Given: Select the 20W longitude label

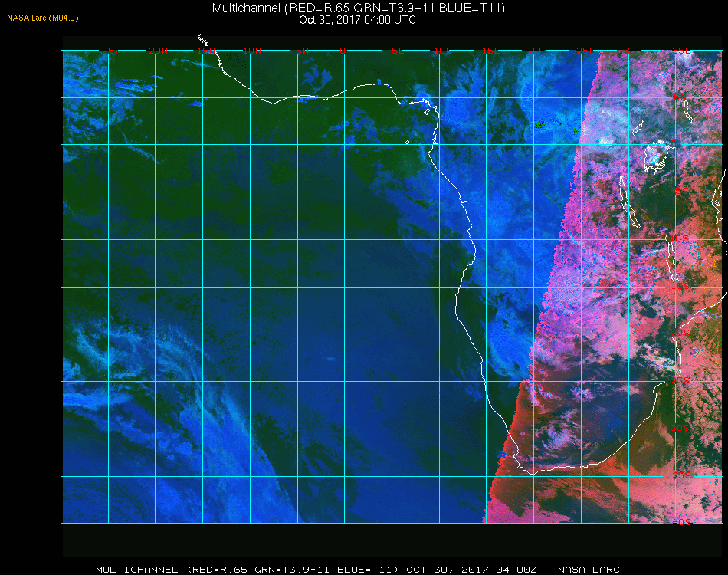Looking at the screenshot, I should (x=159, y=51).
